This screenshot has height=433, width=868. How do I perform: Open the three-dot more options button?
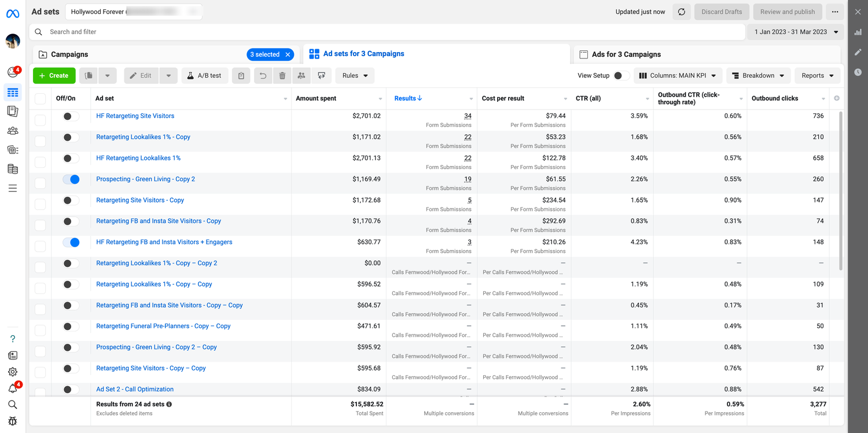point(834,12)
